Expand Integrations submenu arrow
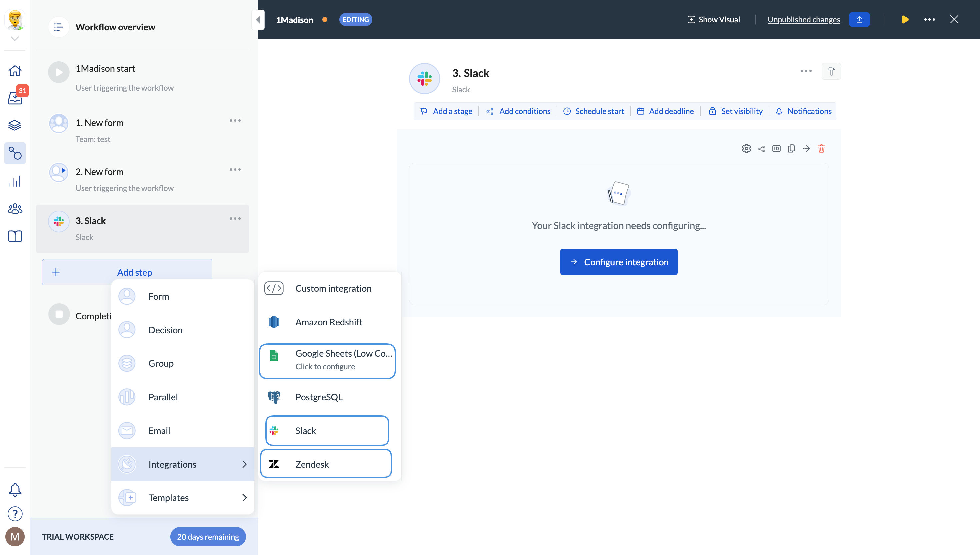The image size is (980, 555). click(x=244, y=464)
